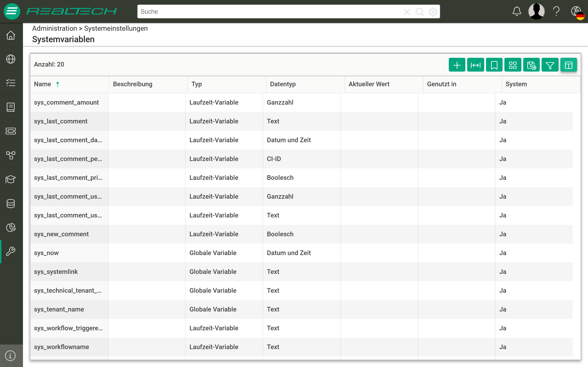This screenshot has height=367, width=588.
Task: Open the language selector with German flag
Action: (x=578, y=12)
